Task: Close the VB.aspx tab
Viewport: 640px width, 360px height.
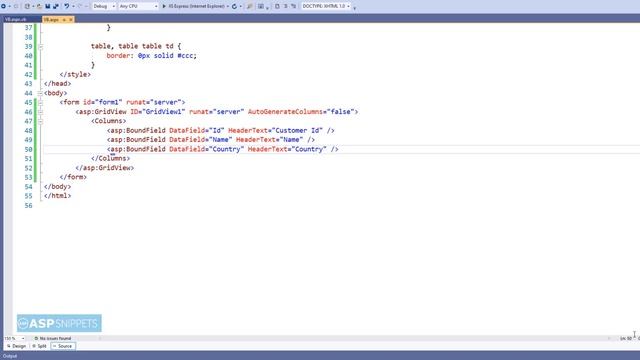Action: (71, 20)
